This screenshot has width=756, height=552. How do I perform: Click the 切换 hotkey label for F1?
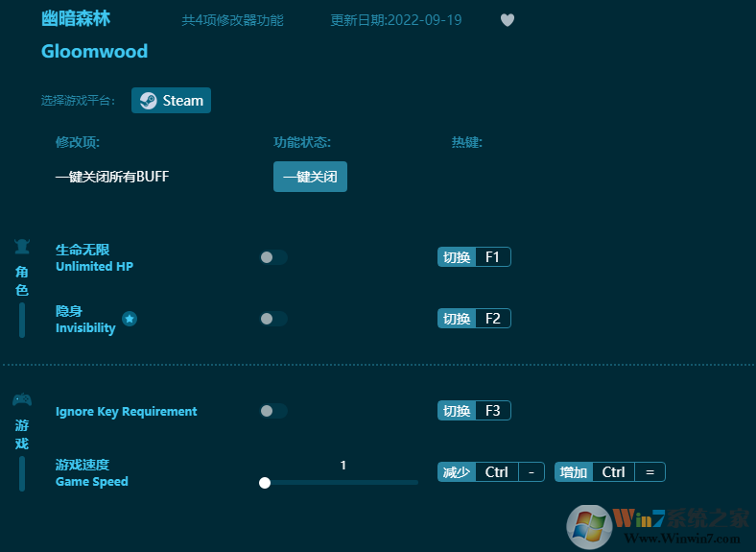[x=457, y=257]
